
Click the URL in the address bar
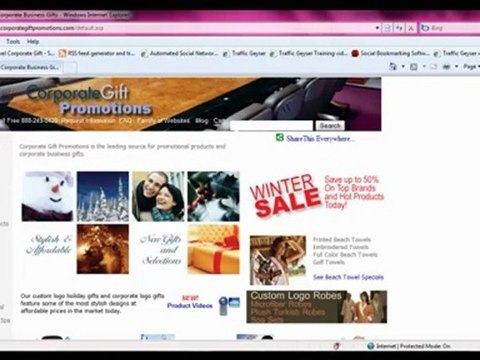pos(52,28)
